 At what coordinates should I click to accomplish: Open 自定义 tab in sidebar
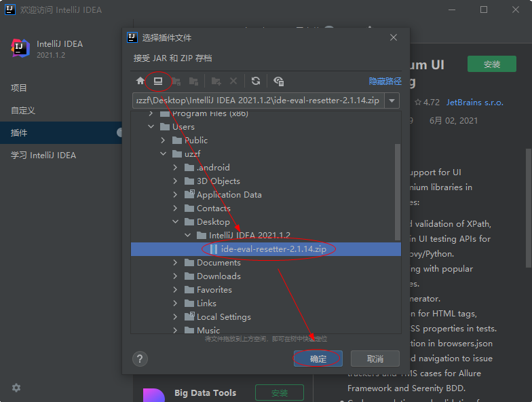[x=61, y=110]
